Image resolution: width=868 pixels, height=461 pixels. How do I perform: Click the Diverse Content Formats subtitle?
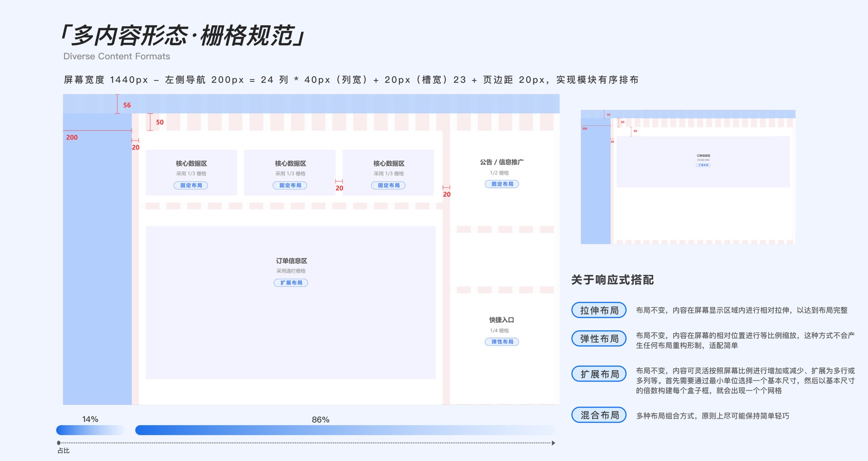pos(117,56)
